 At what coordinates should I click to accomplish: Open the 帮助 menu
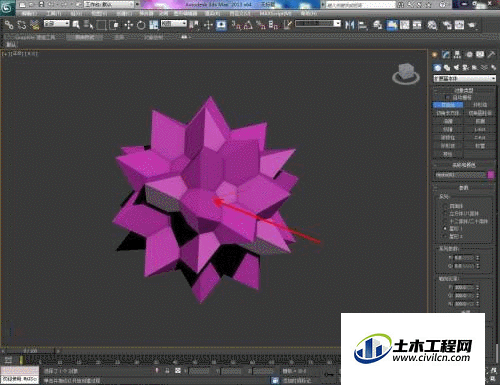[309, 14]
